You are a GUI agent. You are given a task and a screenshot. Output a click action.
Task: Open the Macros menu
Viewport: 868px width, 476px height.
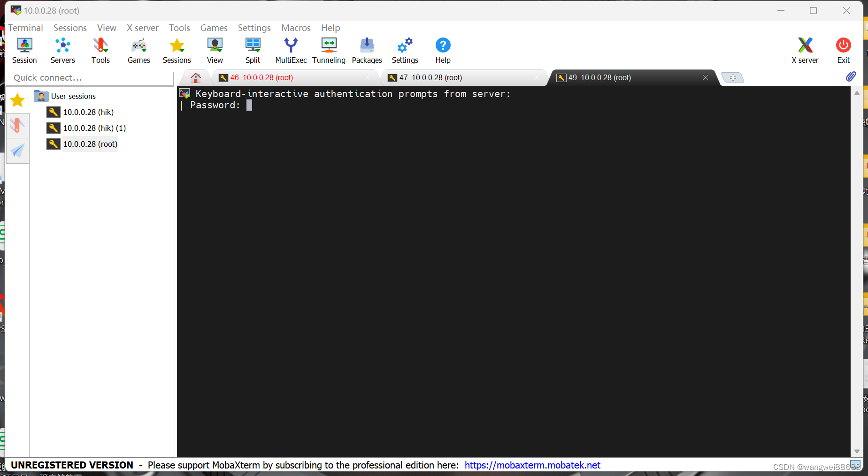pyautogui.click(x=296, y=28)
